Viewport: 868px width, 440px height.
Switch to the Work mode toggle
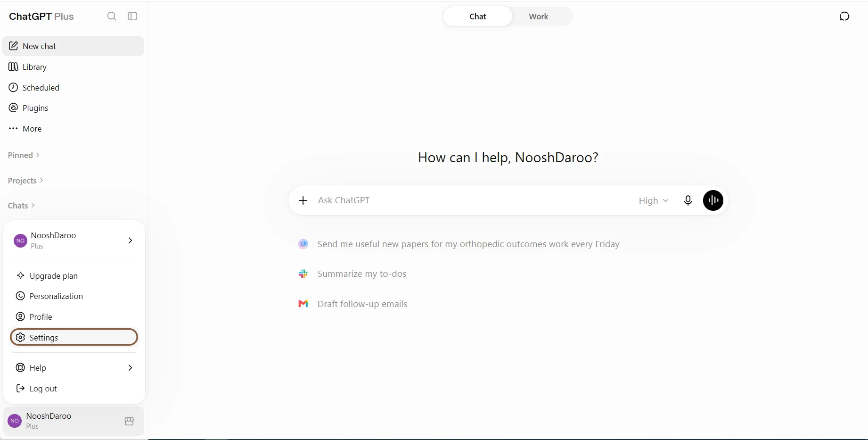click(538, 17)
